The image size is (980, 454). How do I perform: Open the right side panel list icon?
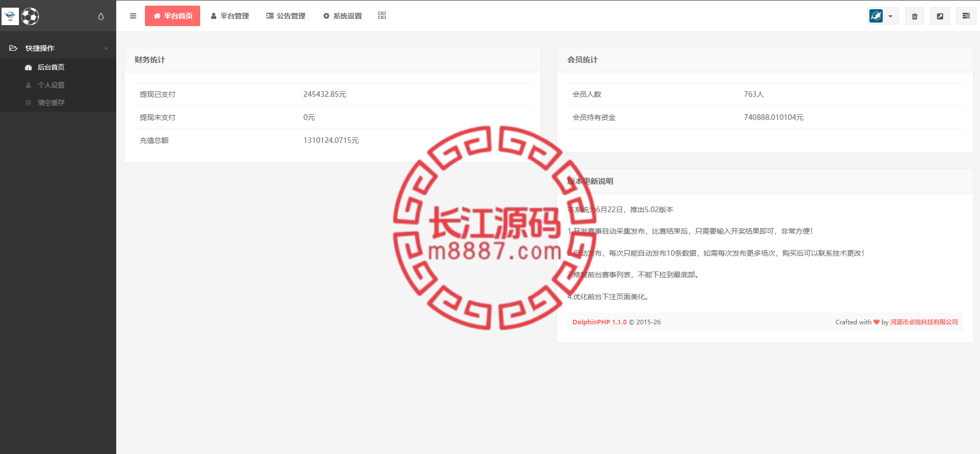966,16
